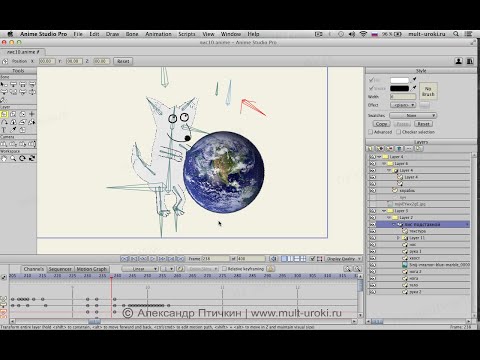Toggle the checkbox left of Display Quality

pyautogui.click(x=312, y=259)
